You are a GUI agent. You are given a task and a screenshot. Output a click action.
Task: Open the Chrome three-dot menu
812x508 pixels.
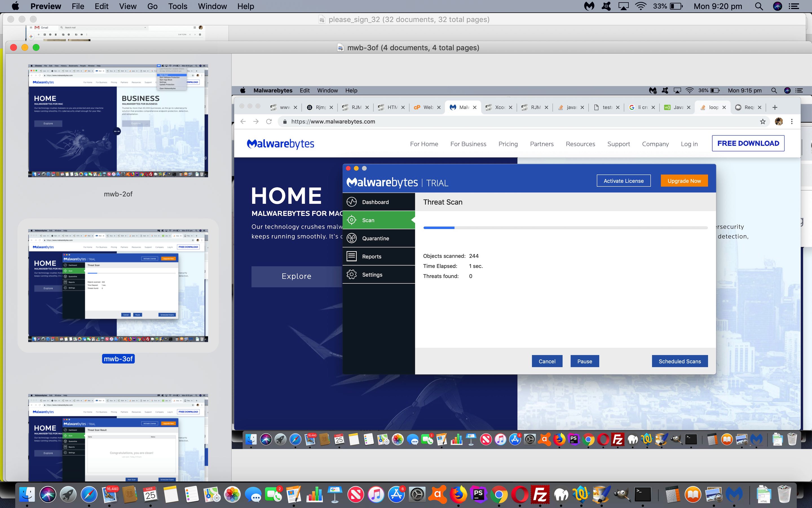tap(792, 122)
